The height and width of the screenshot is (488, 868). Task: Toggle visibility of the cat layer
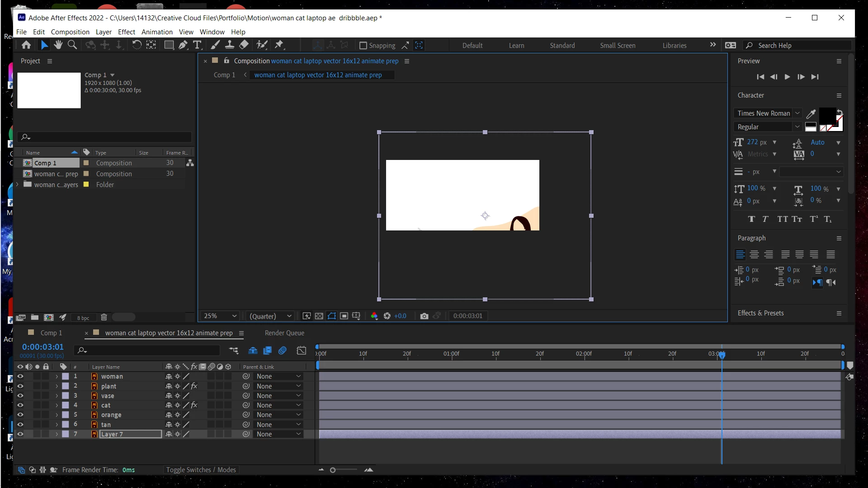[x=20, y=405]
